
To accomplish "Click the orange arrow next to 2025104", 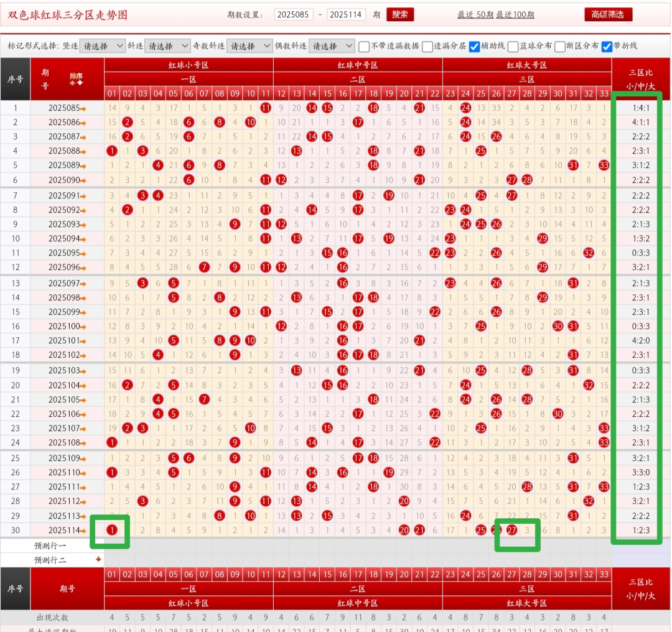I will pyautogui.click(x=83, y=386).
